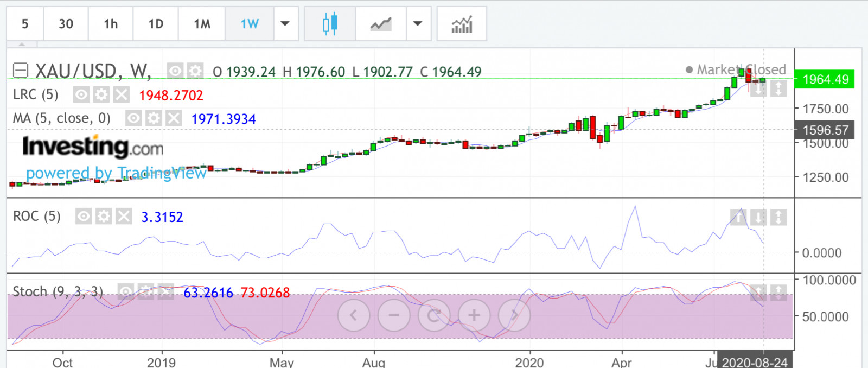
Task: Click the Investing.com logo
Action: coord(93,146)
